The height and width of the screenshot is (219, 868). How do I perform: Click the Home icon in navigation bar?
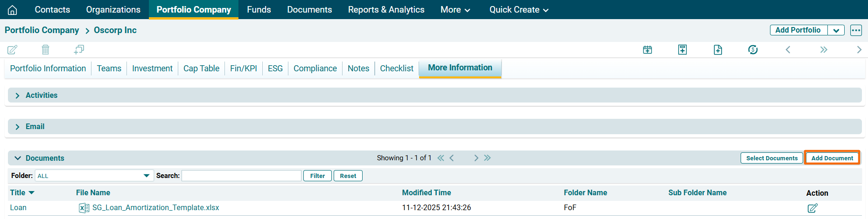click(x=13, y=10)
